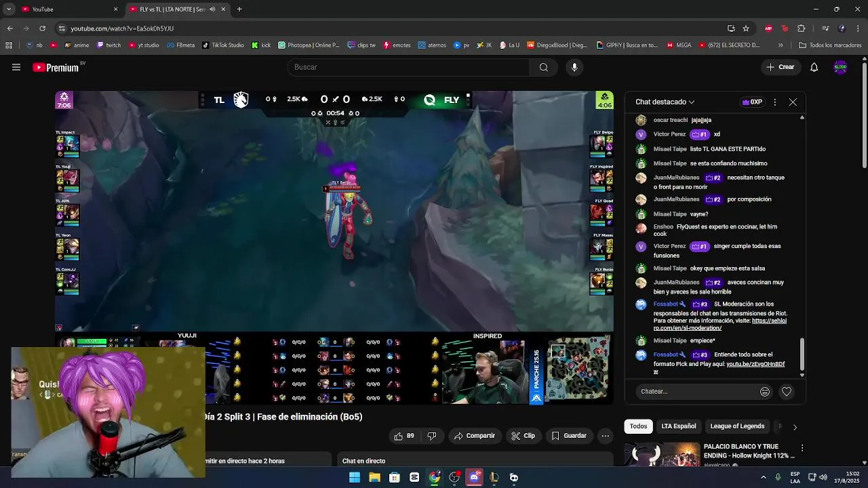Select the LTA Español filter chip

679,426
